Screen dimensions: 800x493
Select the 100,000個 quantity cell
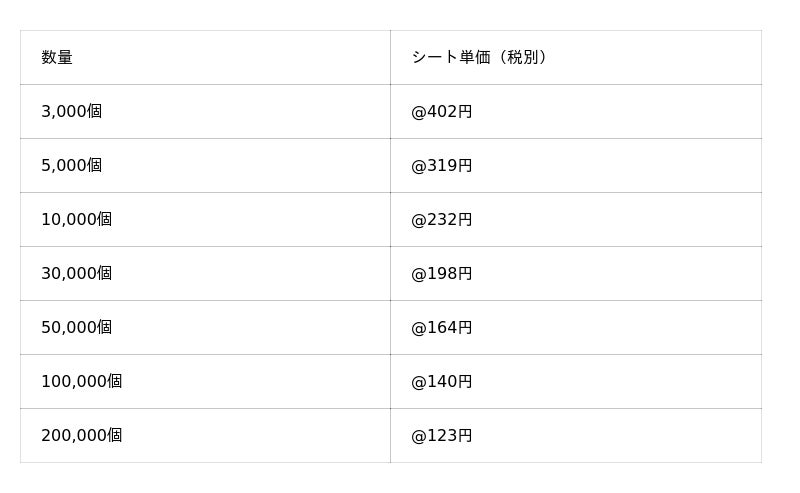point(82,382)
